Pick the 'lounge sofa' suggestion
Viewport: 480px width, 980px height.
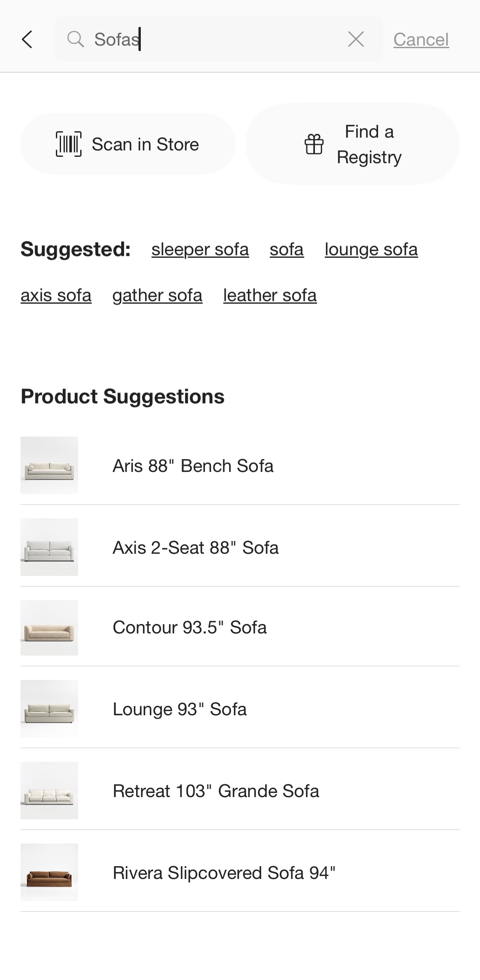click(371, 250)
